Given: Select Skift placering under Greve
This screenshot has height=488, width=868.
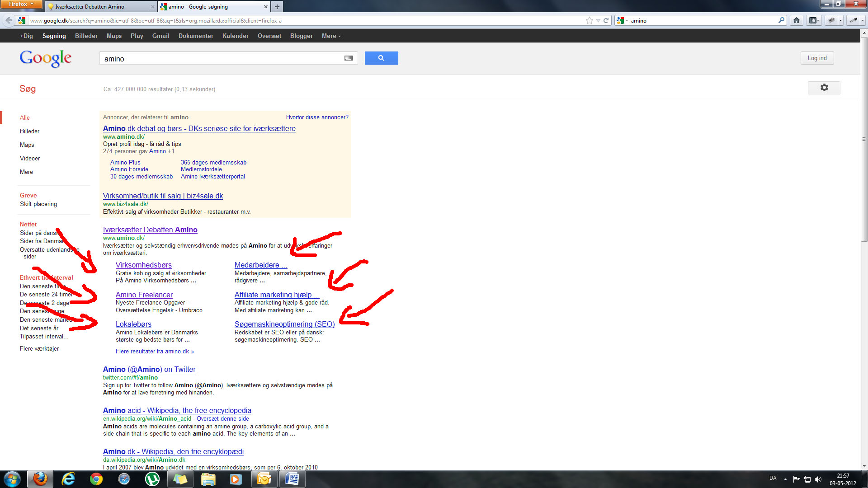Looking at the screenshot, I should [x=38, y=204].
